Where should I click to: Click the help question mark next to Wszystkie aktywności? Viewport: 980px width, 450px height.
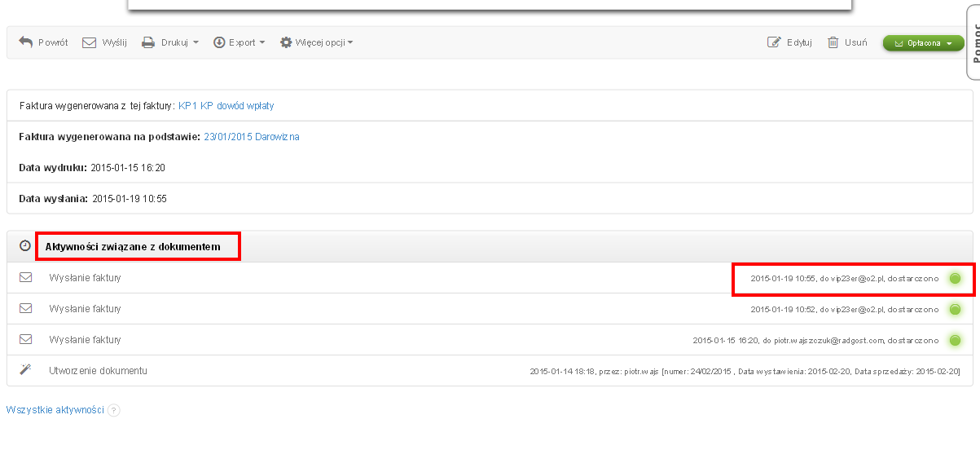(114, 411)
